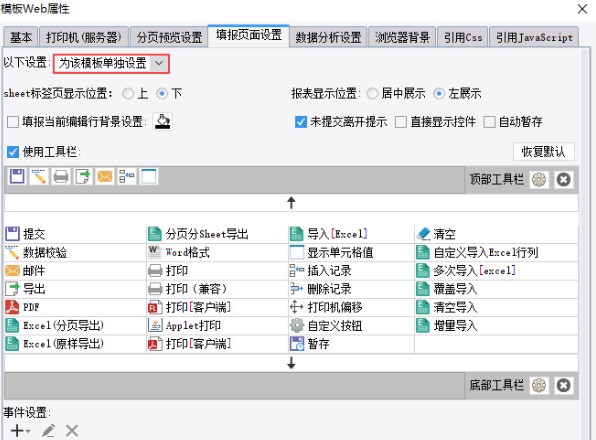Enable 自动暂存 checkbox
This screenshot has height=440, width=596.
click(x=489, y=122)
